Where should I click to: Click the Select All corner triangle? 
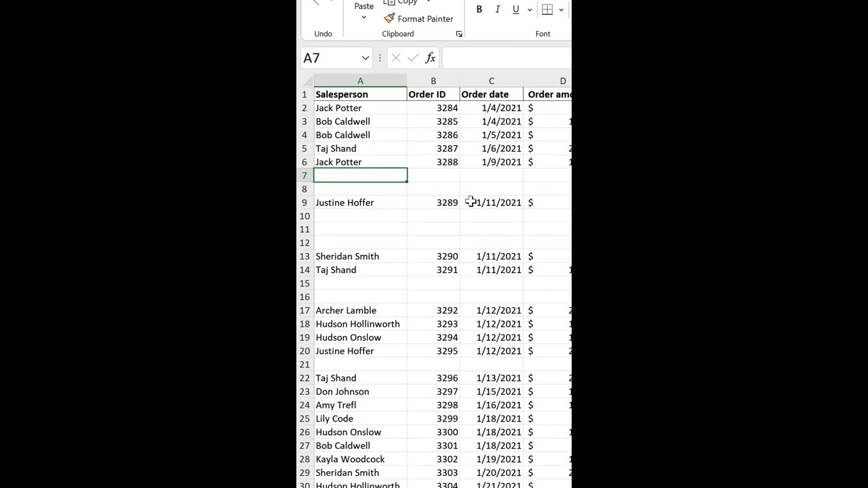tap(307, 81)
